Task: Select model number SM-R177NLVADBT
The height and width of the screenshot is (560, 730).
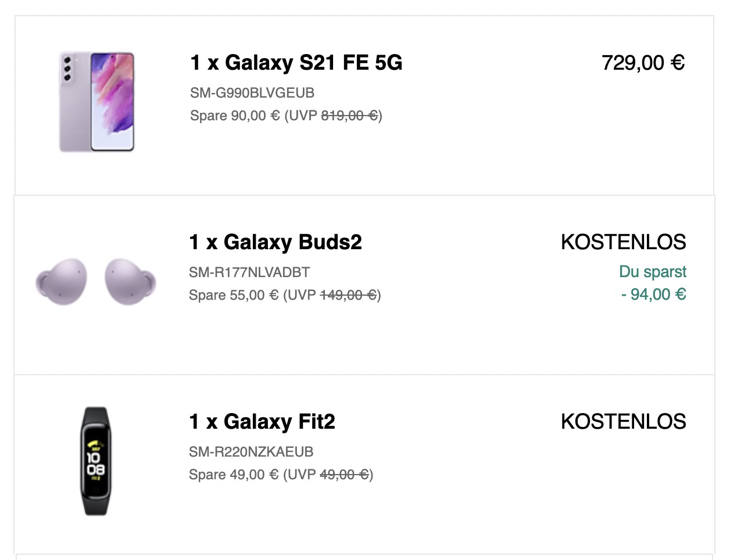Action: click(249, 272)
